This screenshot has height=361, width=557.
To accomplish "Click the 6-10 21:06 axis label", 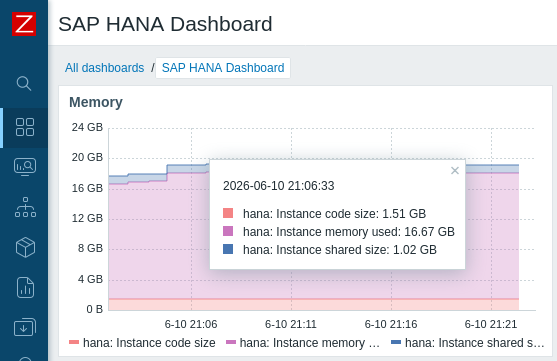I will click(191, 324).
